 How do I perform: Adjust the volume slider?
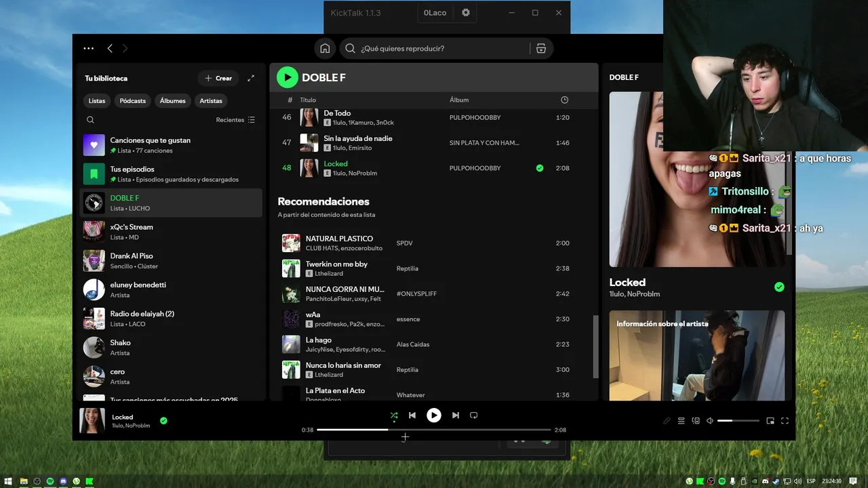click(738, 421)
